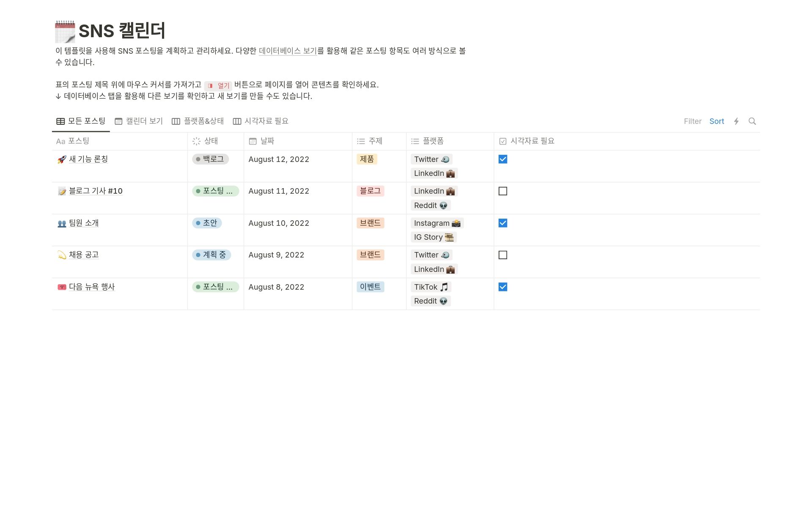Screen dimensions: 812x507
Task: Uncheck the 시각자료 필요 box for 새 기능 론칭
Action: (503, 159)
